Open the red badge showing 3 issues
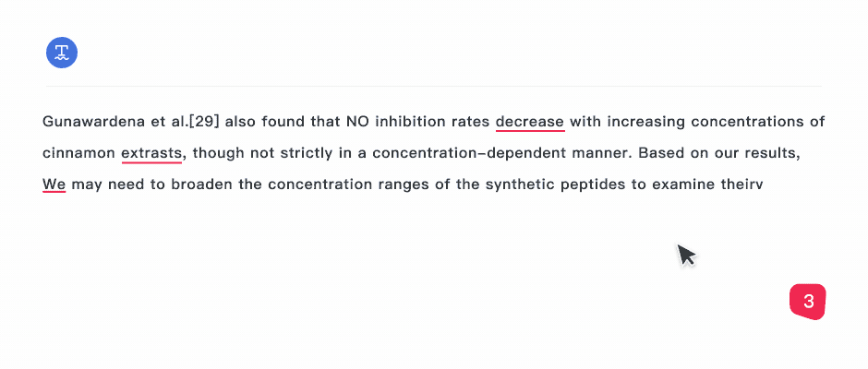 click(x=807, y=302)
